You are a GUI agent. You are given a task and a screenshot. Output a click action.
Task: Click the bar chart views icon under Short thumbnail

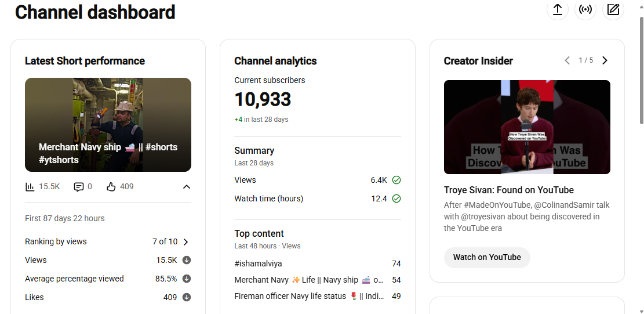tap(30, 187)
